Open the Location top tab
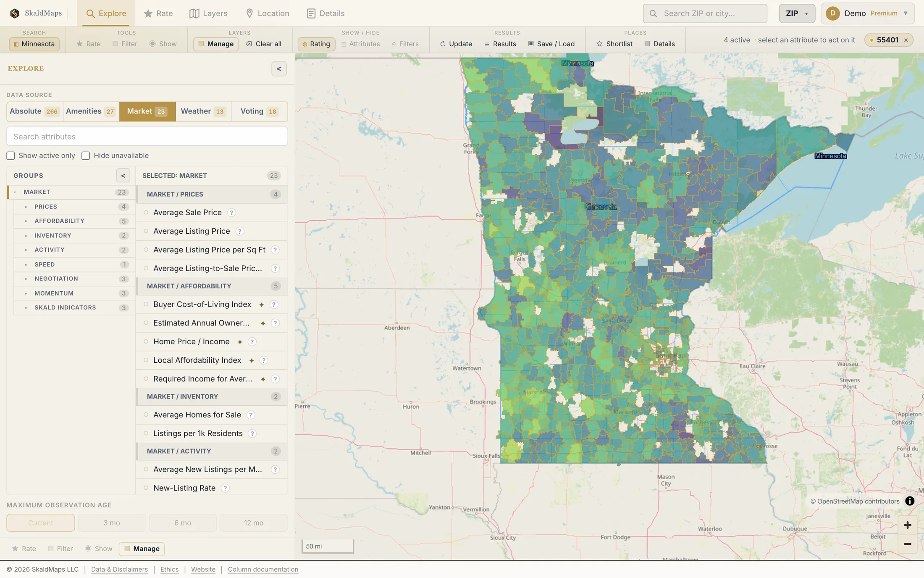924x578 pixels. coord(268,13)
